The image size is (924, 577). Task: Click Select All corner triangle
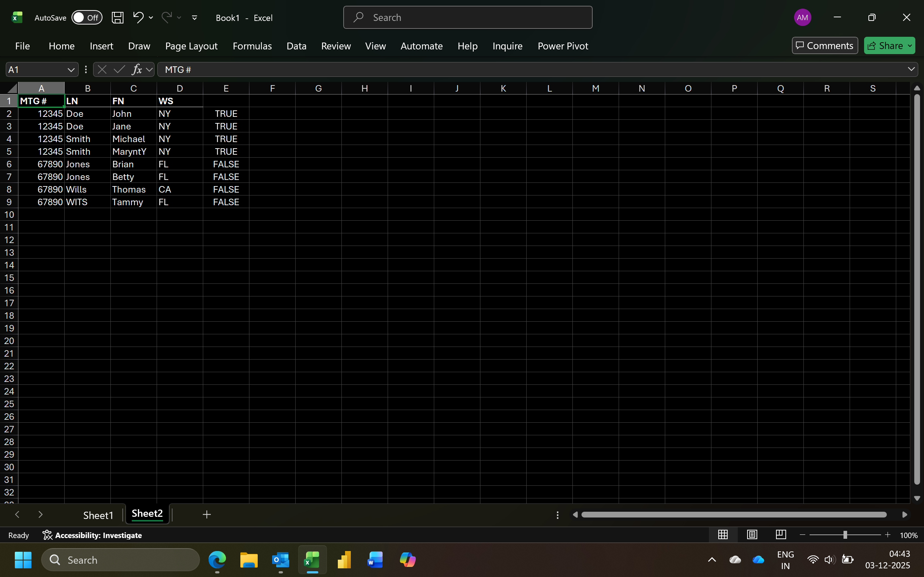click(12, 89)
